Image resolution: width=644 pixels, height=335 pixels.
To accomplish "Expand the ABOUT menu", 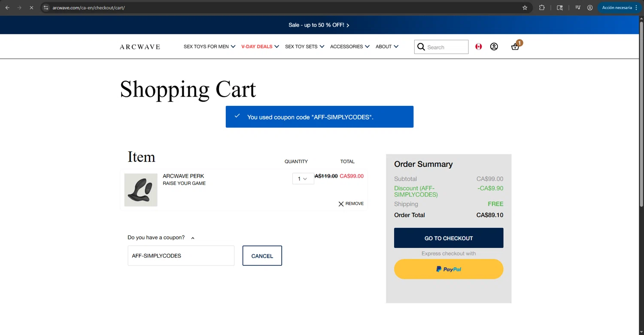I will coord(387,47).
